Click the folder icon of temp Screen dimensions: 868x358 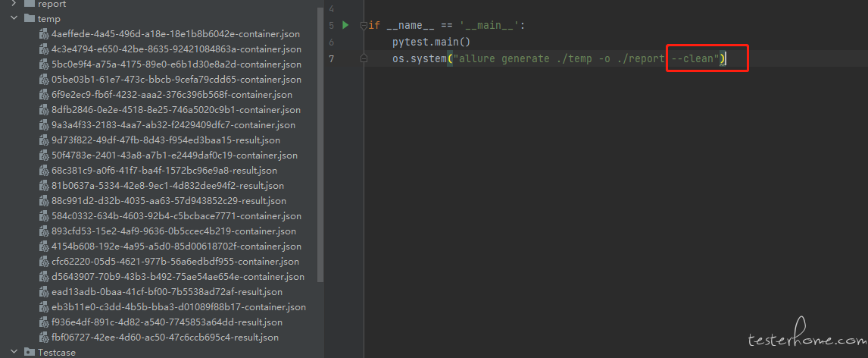[30, 18]
